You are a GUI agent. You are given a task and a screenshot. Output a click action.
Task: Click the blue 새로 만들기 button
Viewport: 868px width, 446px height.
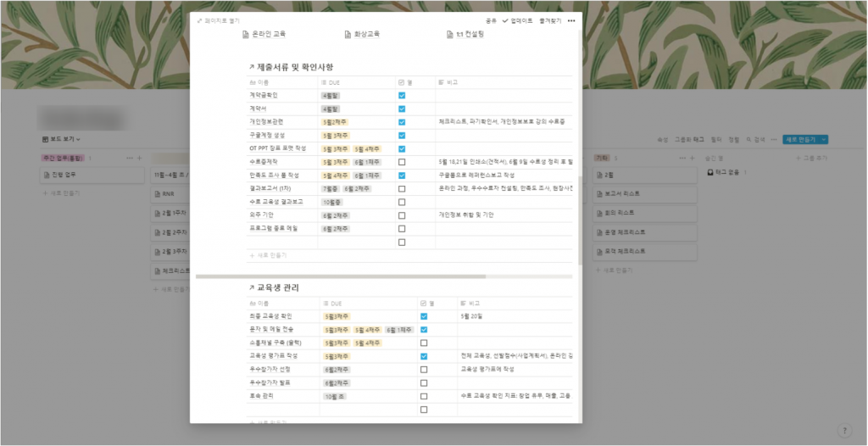coord(801,140)
